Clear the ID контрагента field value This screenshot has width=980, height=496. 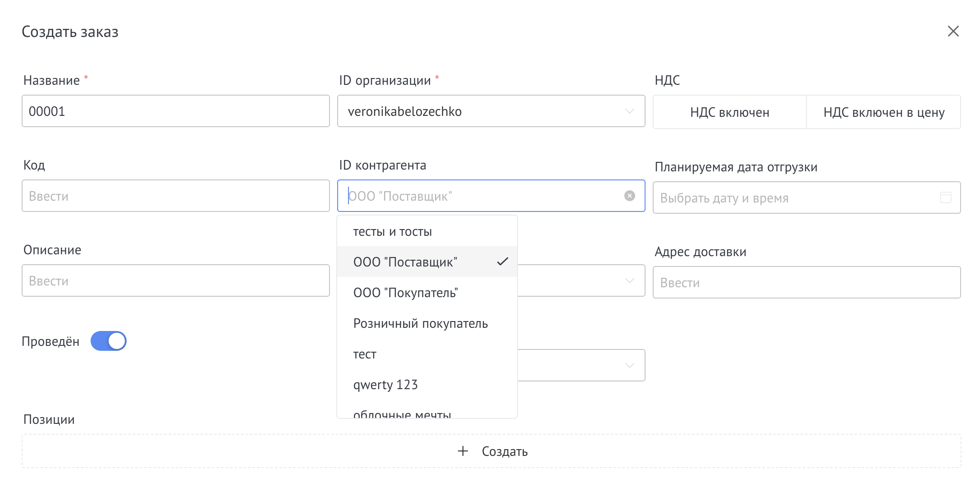click(628, 195)
